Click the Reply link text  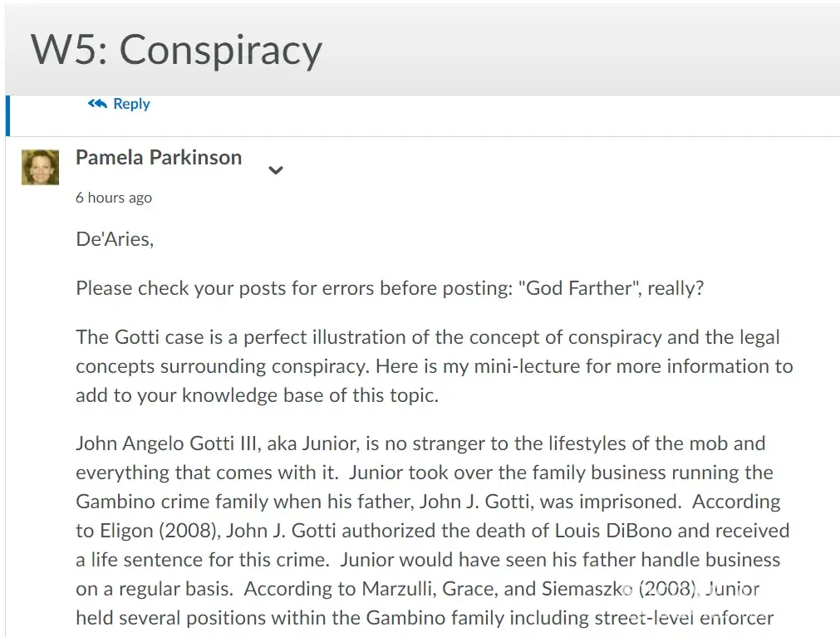click(x=131, y=104)
